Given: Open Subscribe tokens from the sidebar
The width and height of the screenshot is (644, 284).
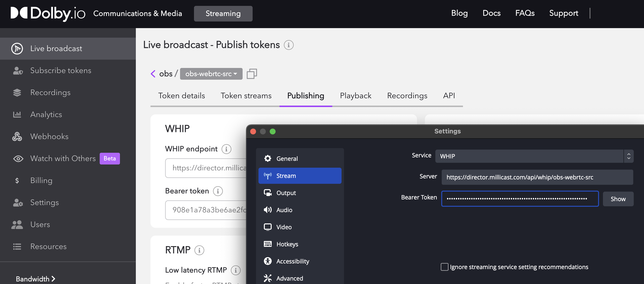Looking at the screenshot, I should [x=61, y=70].
